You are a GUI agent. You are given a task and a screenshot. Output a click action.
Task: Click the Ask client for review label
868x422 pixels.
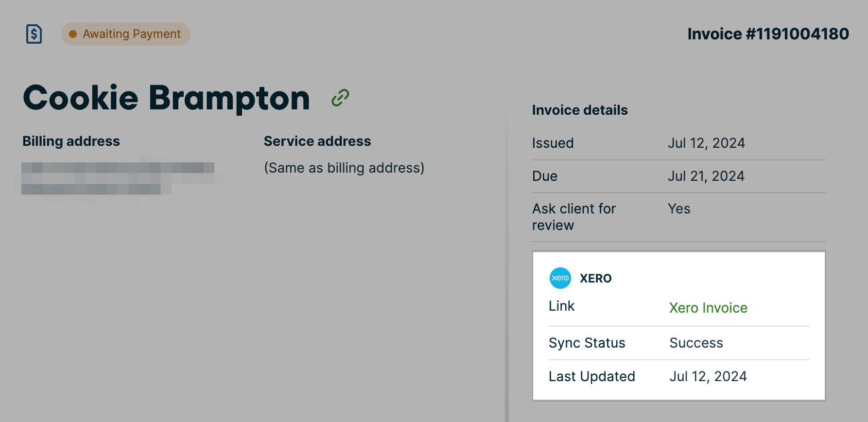pyautogui.click(x=573, y=217)
